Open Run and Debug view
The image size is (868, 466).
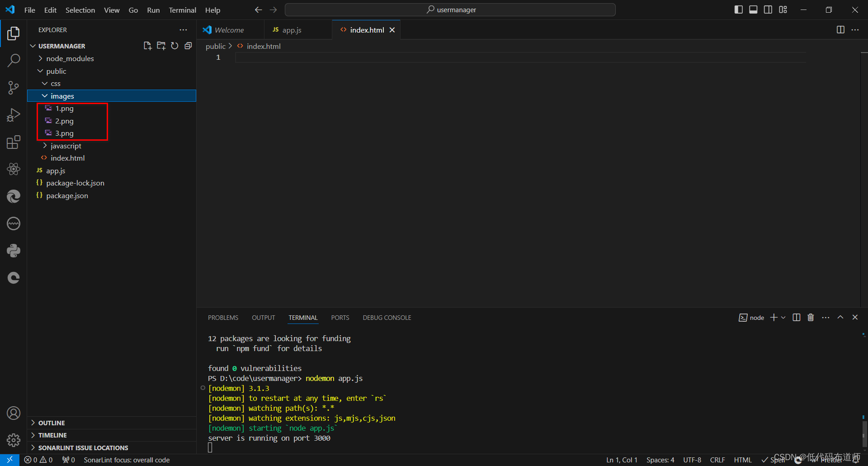14,115
